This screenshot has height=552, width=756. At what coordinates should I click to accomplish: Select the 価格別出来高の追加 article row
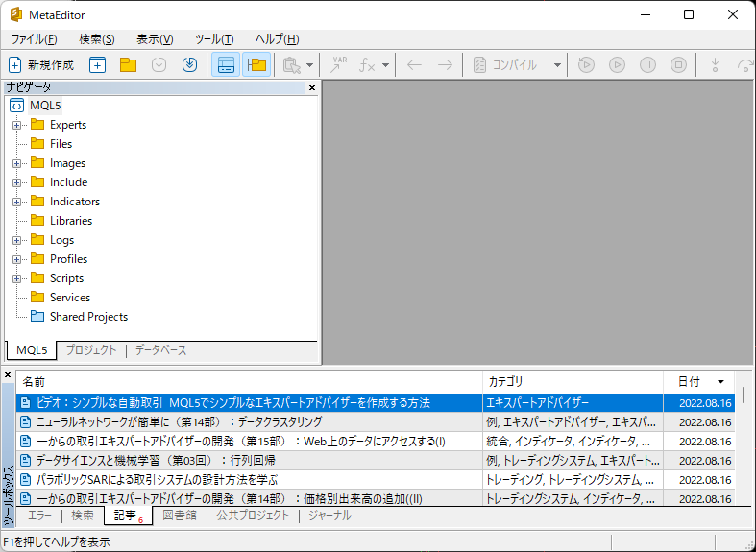click(376, 498)
